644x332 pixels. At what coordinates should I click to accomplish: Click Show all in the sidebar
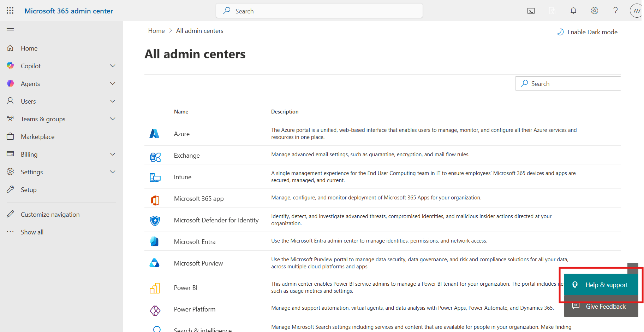click(x=32, y=232)
